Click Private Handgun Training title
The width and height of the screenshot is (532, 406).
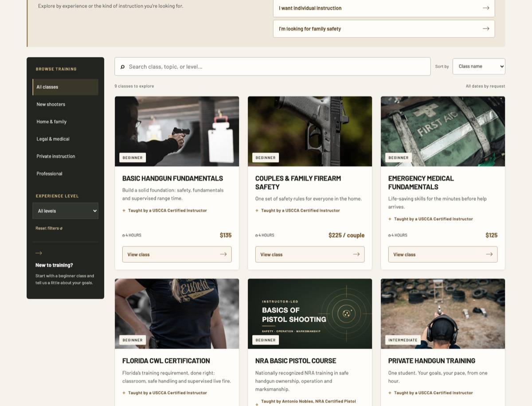point(432,361)
